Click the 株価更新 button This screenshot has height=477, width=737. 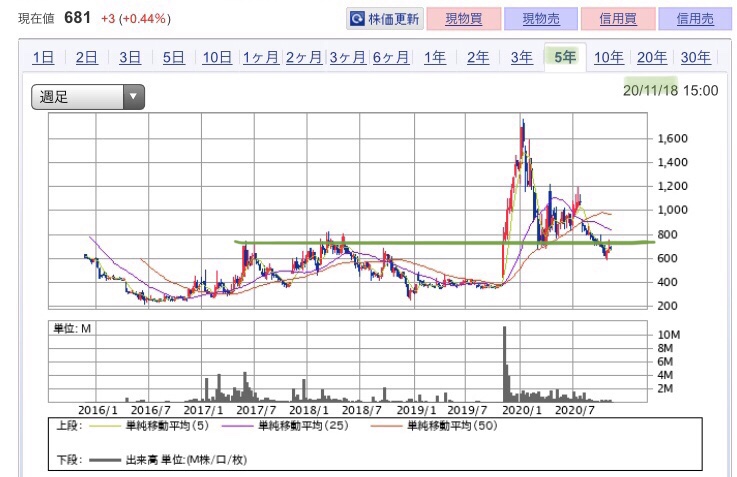click(385, 19)
